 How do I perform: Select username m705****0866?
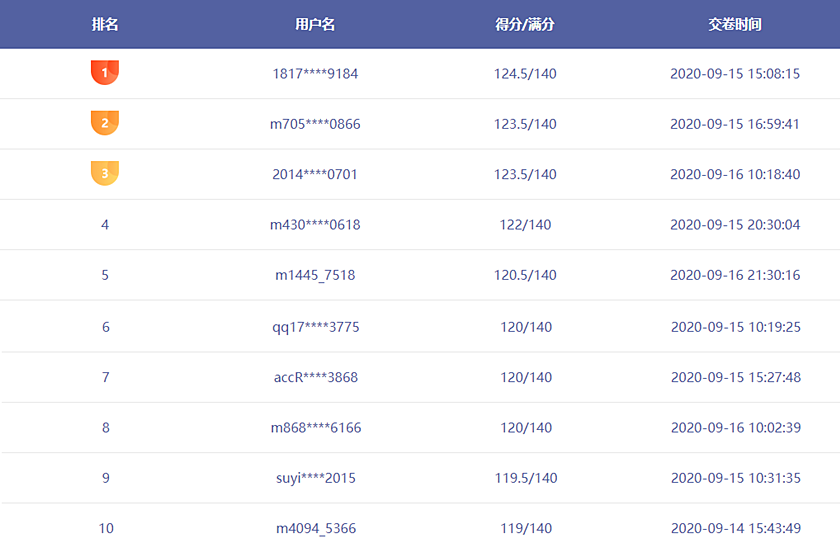coord(315,124)
